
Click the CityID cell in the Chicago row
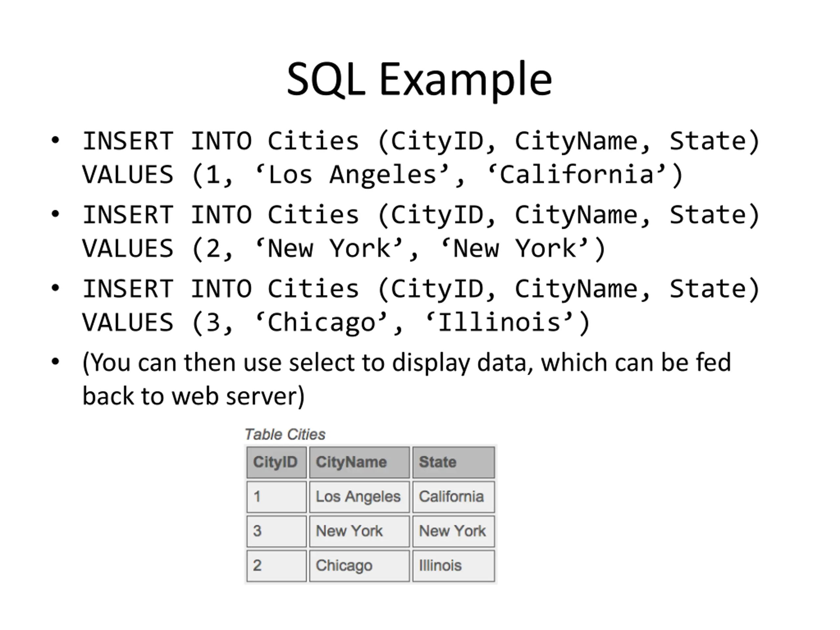tap(277, 566)
